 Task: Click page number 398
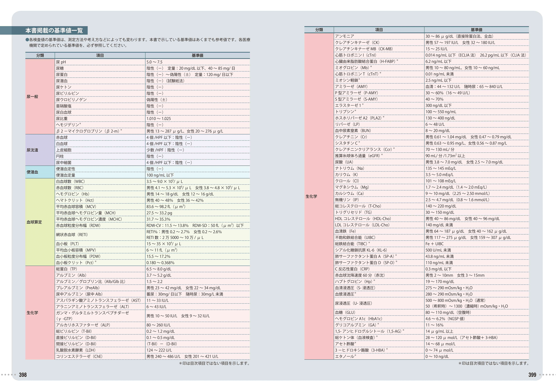point(23,375)
